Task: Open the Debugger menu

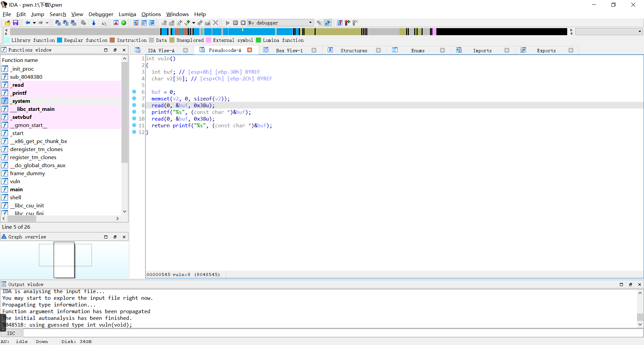Action: click(x=101, y=14)
